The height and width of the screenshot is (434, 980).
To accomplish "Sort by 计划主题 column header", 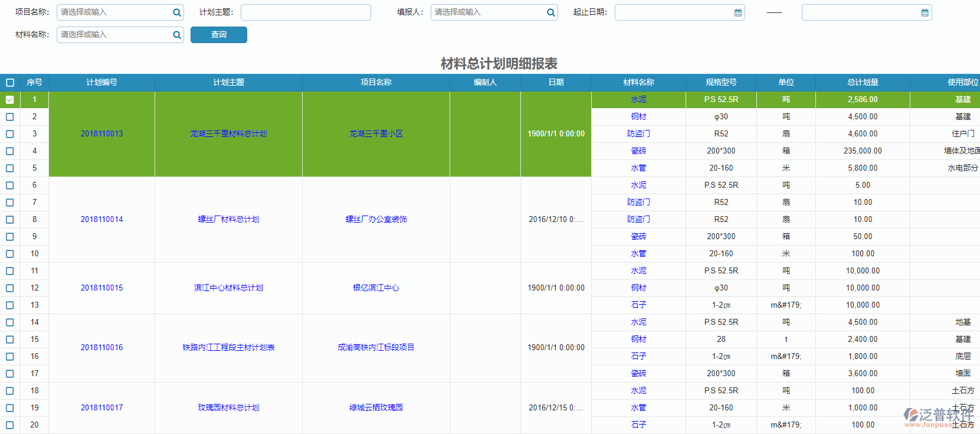I will click(x=229, y=83).
